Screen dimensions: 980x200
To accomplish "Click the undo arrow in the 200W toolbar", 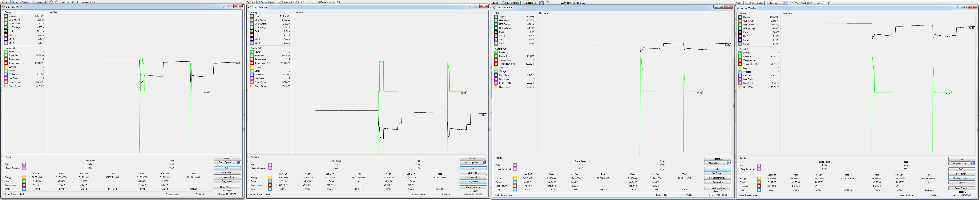I will [541, 3].
